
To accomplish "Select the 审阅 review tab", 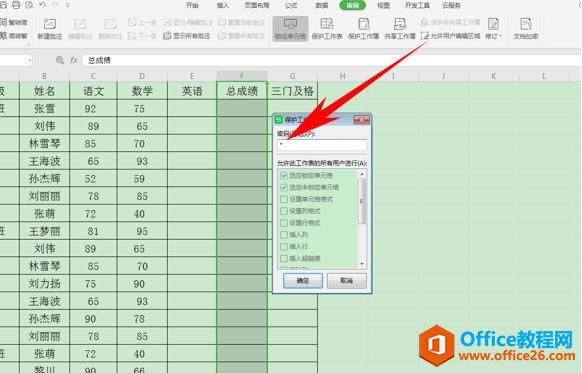I will coord(353,5).
